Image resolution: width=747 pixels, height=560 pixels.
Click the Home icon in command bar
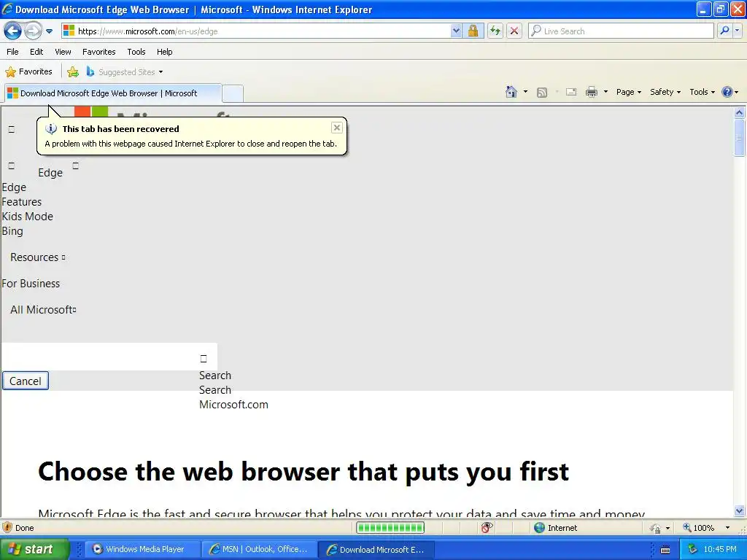pos(511,92)
